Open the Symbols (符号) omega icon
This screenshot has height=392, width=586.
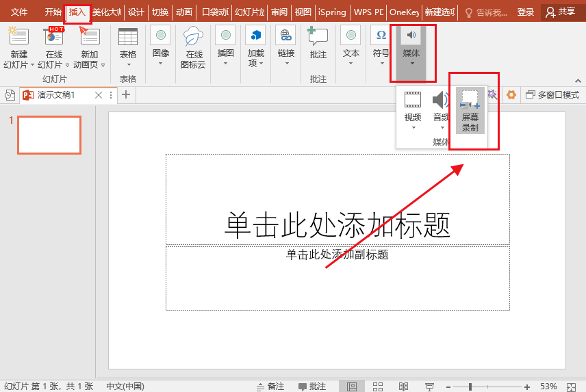coord(381,35)
